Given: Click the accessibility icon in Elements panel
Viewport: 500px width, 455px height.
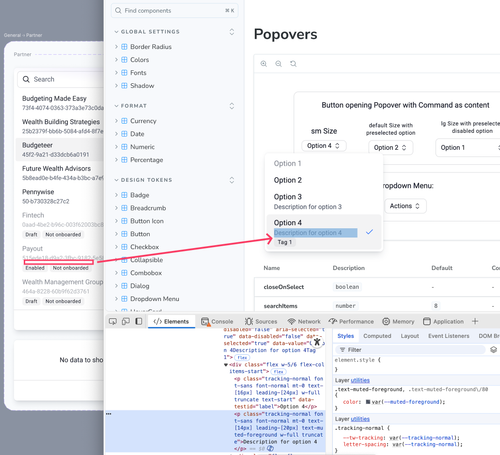Looking at the screenshot, I should click(x=317, y=342).
